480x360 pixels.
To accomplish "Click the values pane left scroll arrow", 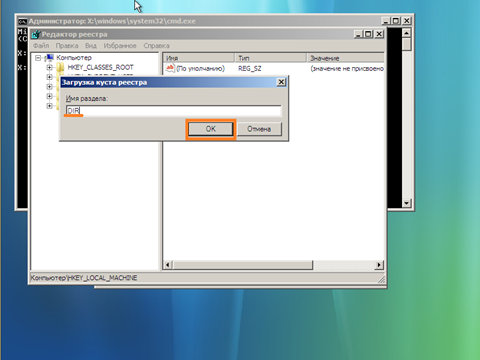I will coord(168,265).
